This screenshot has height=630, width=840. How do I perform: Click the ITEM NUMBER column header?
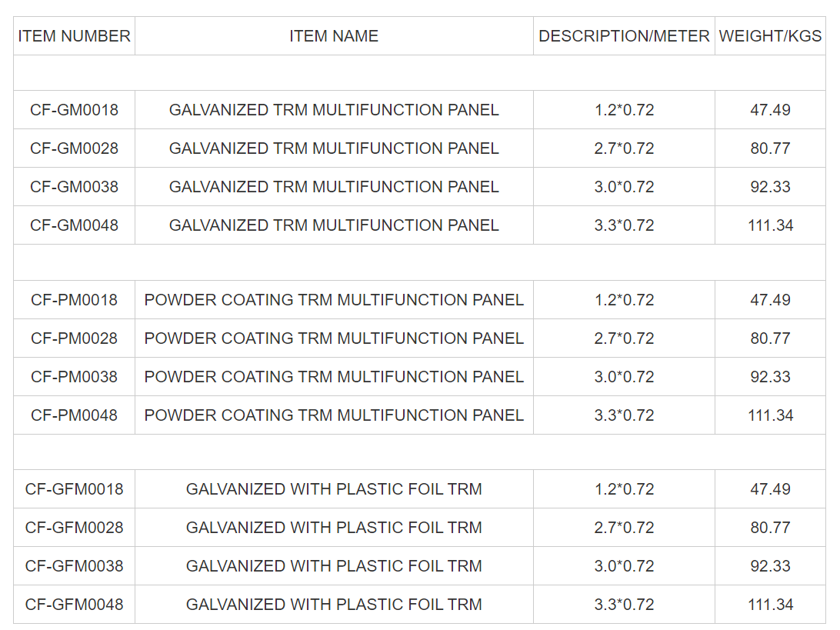(75, 36)
